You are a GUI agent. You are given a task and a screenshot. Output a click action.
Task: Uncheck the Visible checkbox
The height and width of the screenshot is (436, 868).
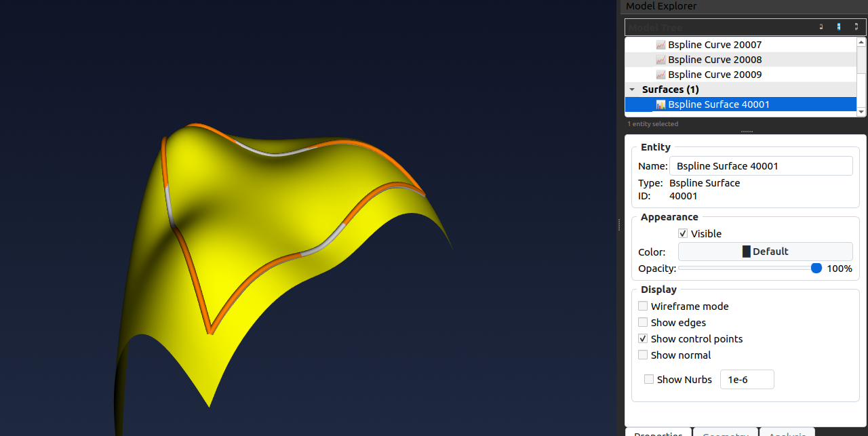click(683, 234)
